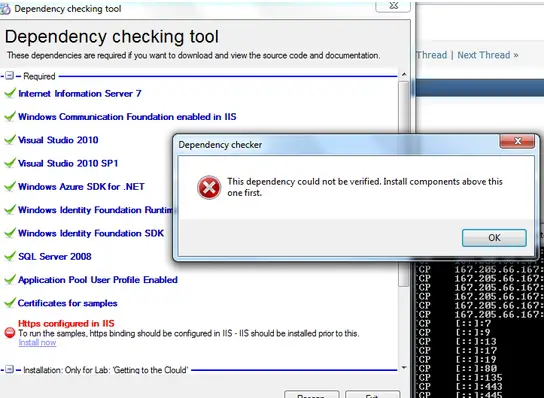544x398 pixels.
Task: Close the Dependency checking tool window
Action: 393,6
